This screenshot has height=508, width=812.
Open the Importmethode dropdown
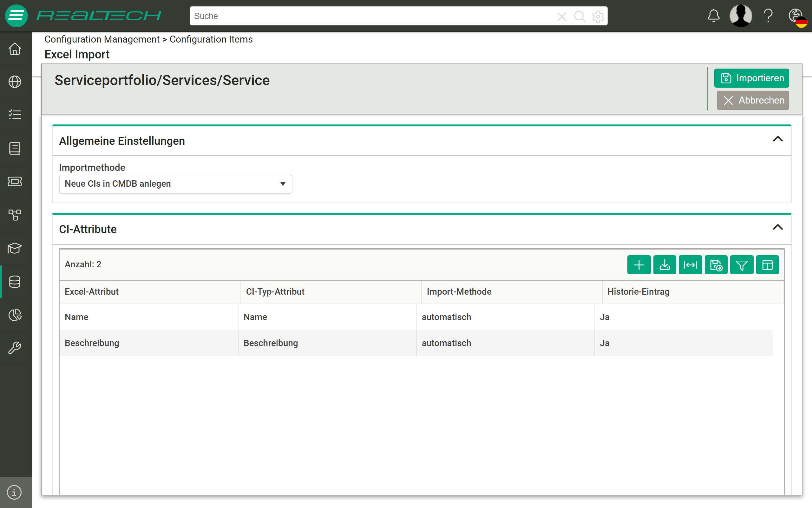175,184
